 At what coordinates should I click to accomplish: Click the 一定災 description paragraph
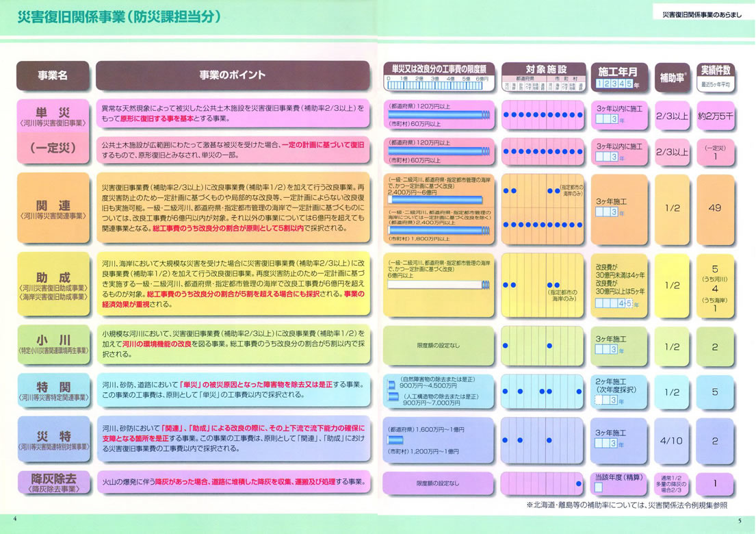(233, 150)
